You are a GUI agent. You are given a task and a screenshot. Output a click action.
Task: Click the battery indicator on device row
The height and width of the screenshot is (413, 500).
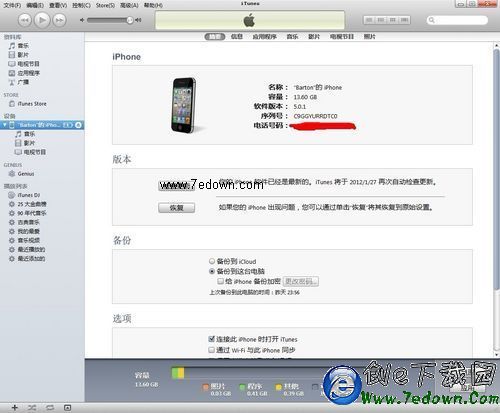68,125
